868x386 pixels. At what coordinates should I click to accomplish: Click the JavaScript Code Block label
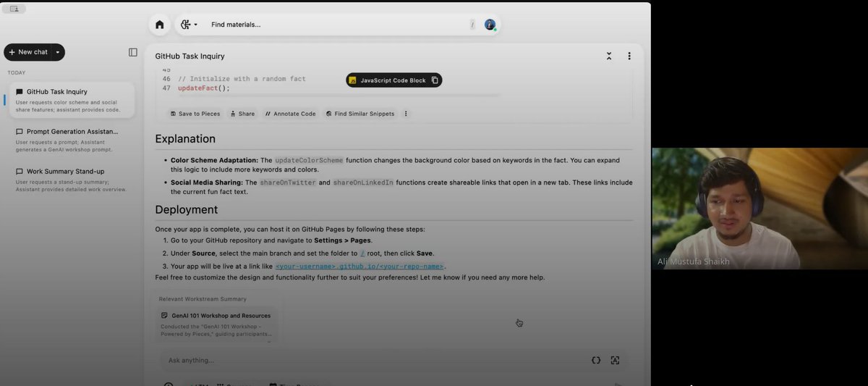[393, 80]
